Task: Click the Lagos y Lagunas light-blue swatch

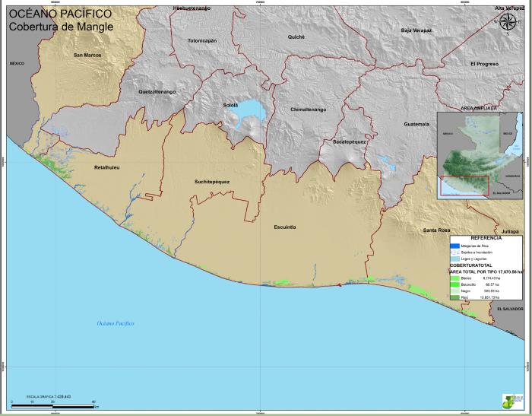Action: (x=455, y=259)
